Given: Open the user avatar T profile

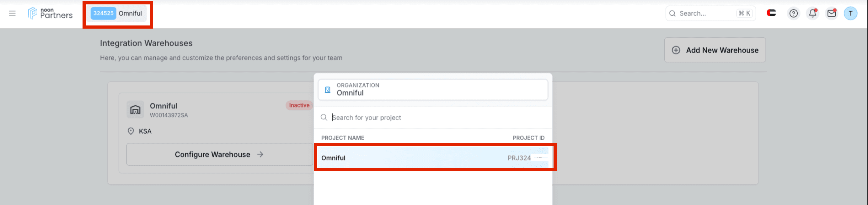Looking at the screenshot, I should click(x=850, y=14).
